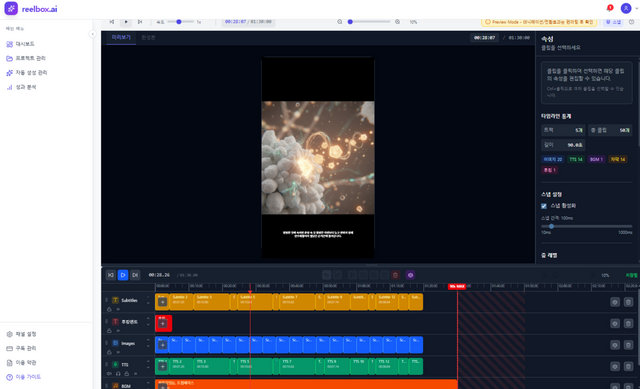Open the Subtitles track settings gear
This screenshot has width=640, height=389.
(615, 302)
